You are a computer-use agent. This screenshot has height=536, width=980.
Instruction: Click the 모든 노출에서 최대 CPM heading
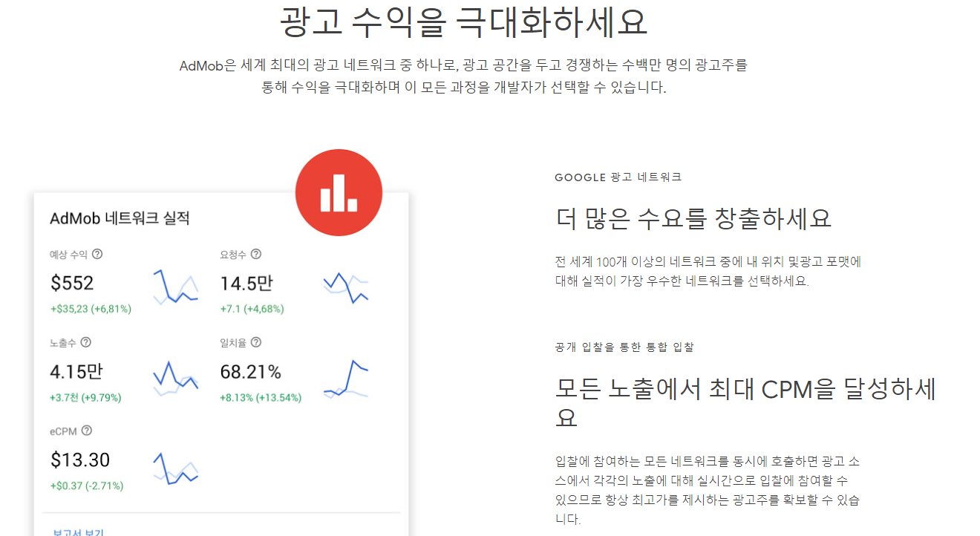click(745, 403)
